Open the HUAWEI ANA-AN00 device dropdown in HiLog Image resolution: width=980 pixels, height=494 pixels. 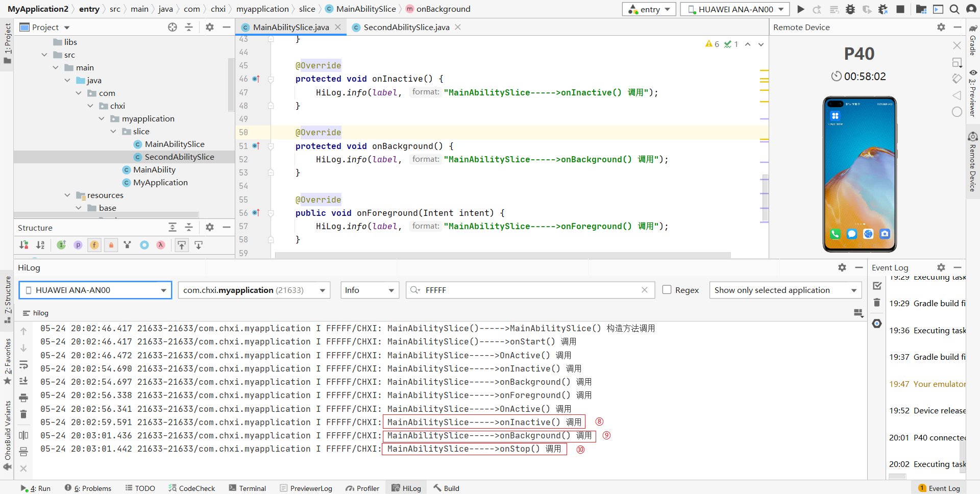[95, 290]
